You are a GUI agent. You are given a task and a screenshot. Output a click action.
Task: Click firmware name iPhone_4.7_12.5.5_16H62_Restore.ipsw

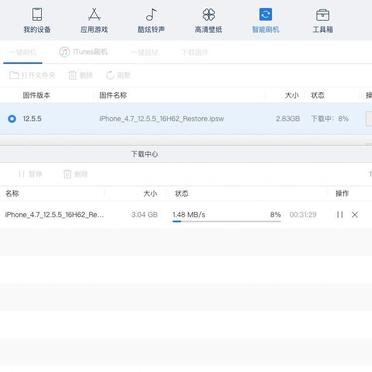162,119
